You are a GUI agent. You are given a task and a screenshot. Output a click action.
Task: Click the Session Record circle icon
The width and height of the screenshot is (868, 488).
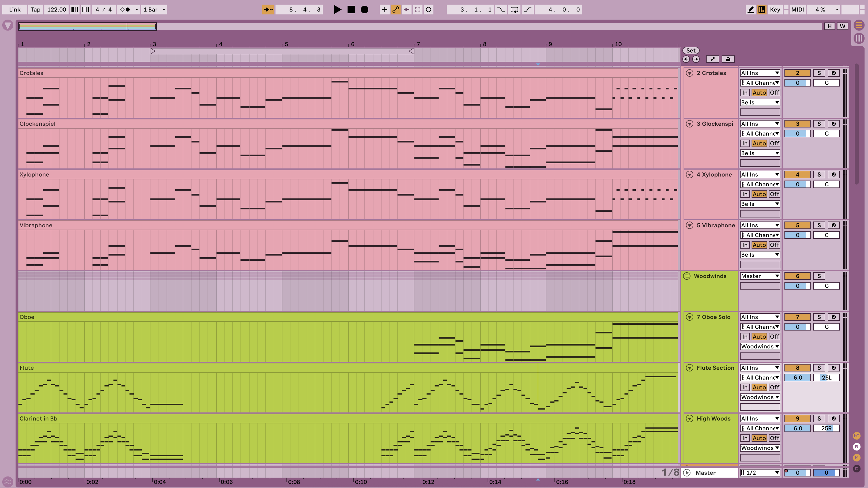coord(429,10)
